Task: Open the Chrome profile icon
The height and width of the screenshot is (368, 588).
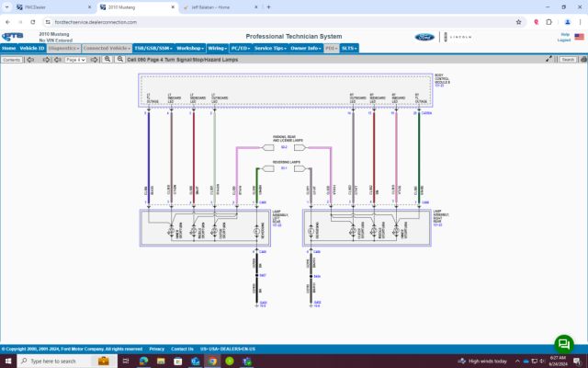Action: click(568, 22)
